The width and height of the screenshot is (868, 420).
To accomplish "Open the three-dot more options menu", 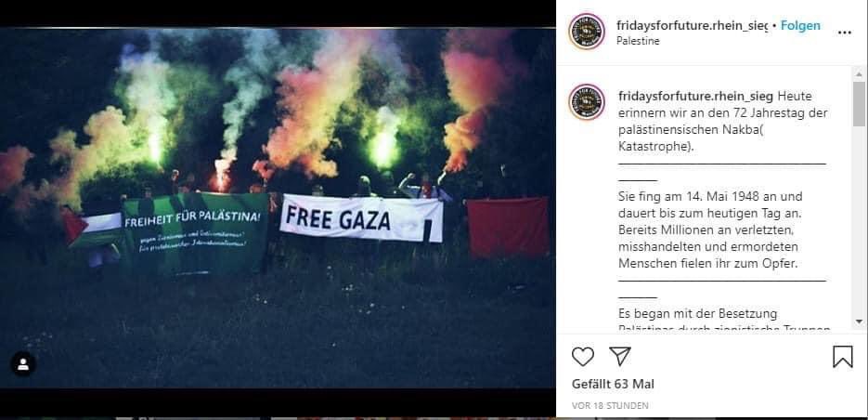I will click(x=844, y=33).
